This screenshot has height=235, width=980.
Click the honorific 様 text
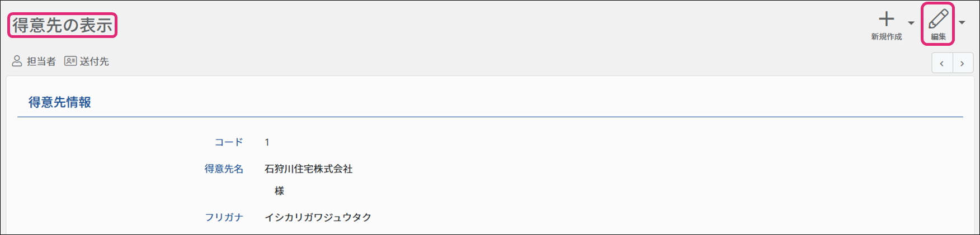(279, 191)
